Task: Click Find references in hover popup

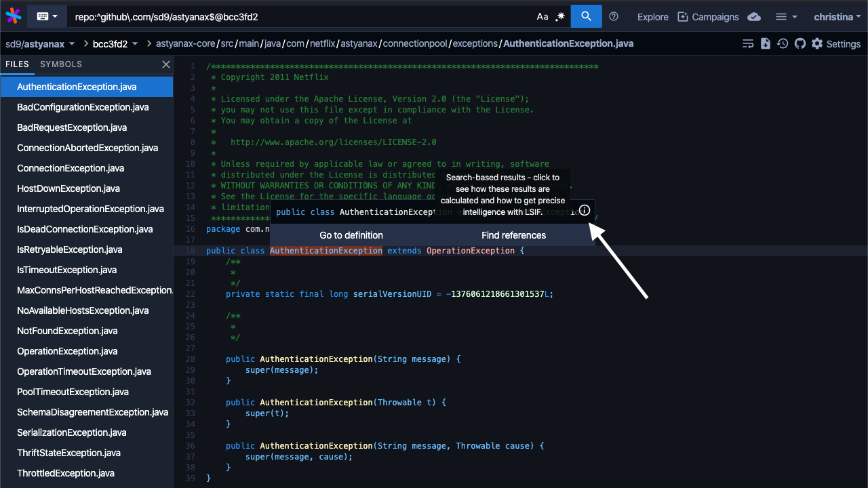Action: [514, 235]
